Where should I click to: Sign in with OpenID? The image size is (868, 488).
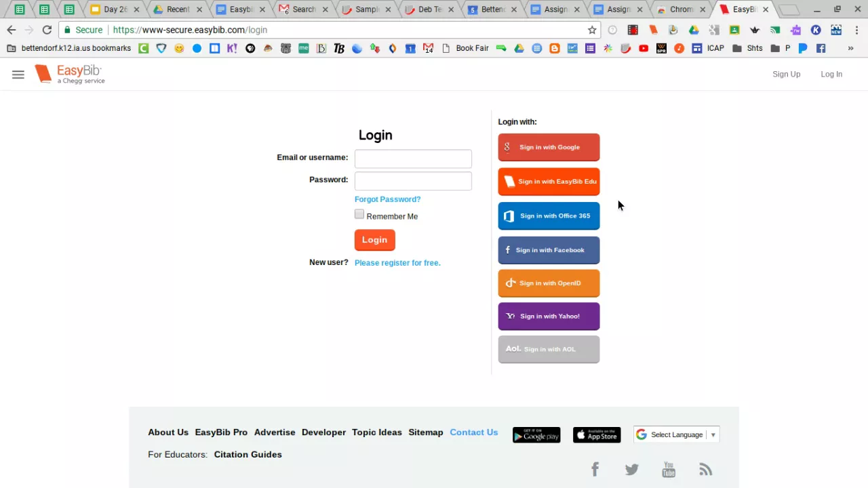pyautogui.click(x=549, y=283)
